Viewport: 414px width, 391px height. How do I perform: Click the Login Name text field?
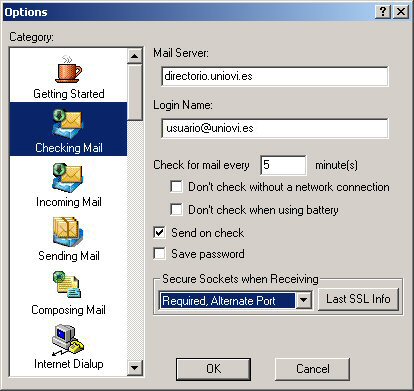(275, 128)
